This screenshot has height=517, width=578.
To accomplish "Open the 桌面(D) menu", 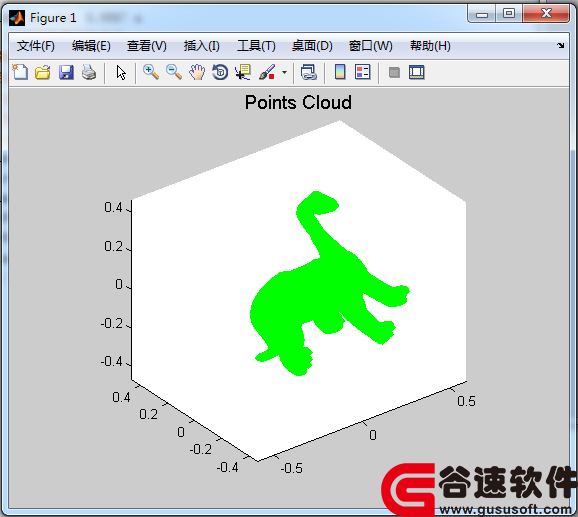I will pos(312,46).
